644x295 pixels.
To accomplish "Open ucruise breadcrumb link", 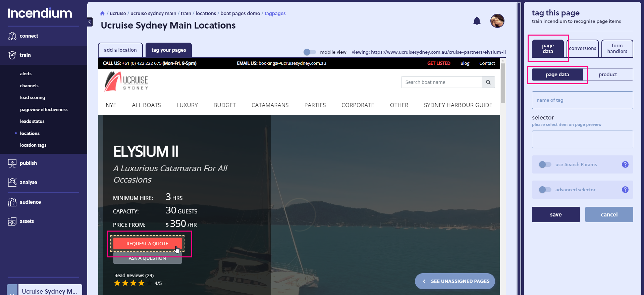I will tap(118, 13).
